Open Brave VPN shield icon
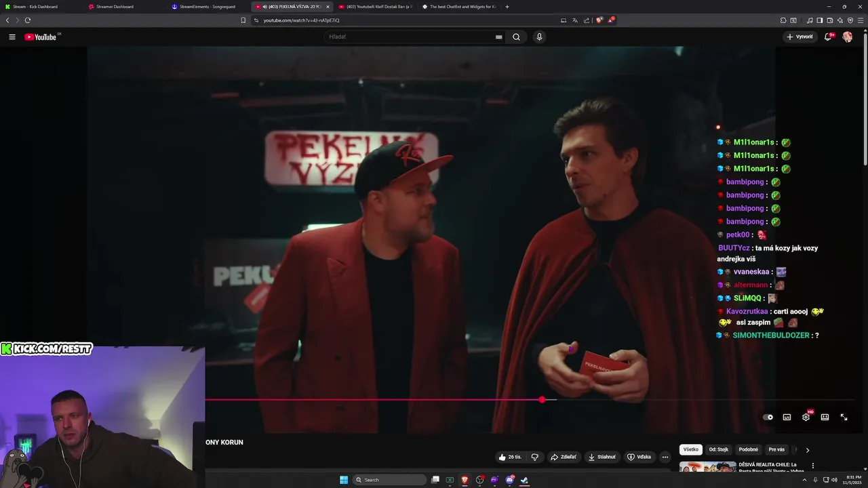Image resolution: width=868 pixels, height=488 pixels. click(x=850, y=20)
